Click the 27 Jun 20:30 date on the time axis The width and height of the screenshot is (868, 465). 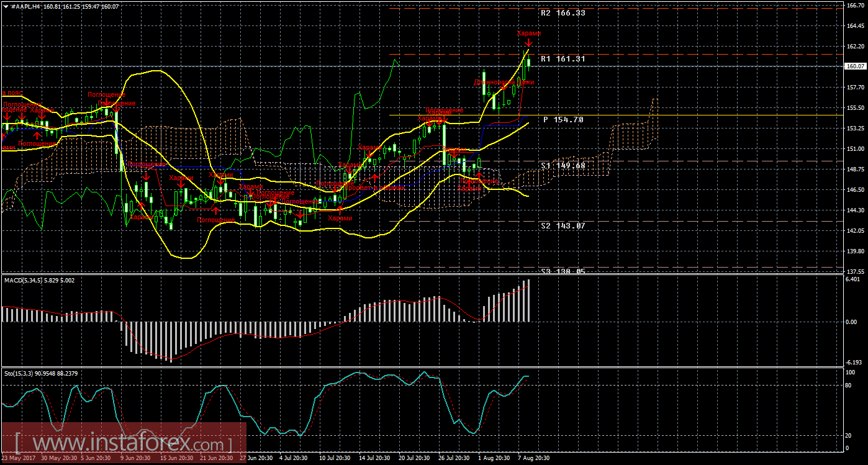[256, 458]
